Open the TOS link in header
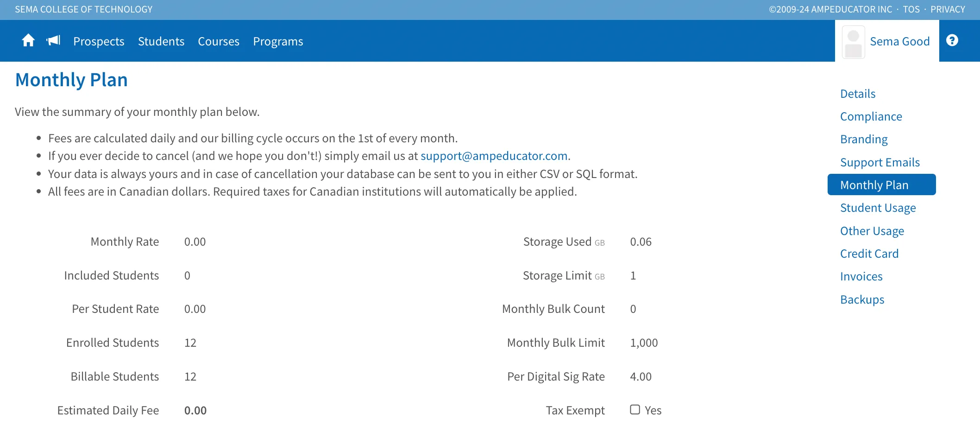Screen dimensions: 980x445 pos(911,9)
